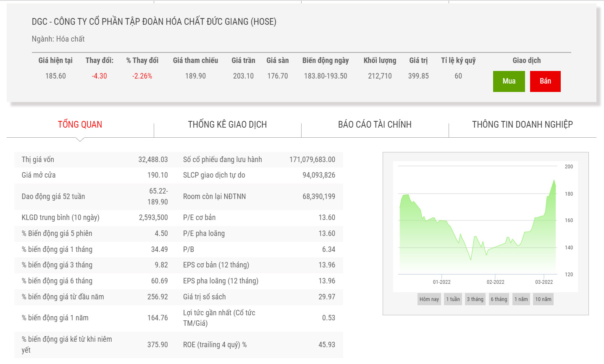Image resolution: width=604 pixels, height=364 pixels.
Task: Go to Thông tin doanh nghiệp tab
Action: pyautogui.click(x=522, y=125)
